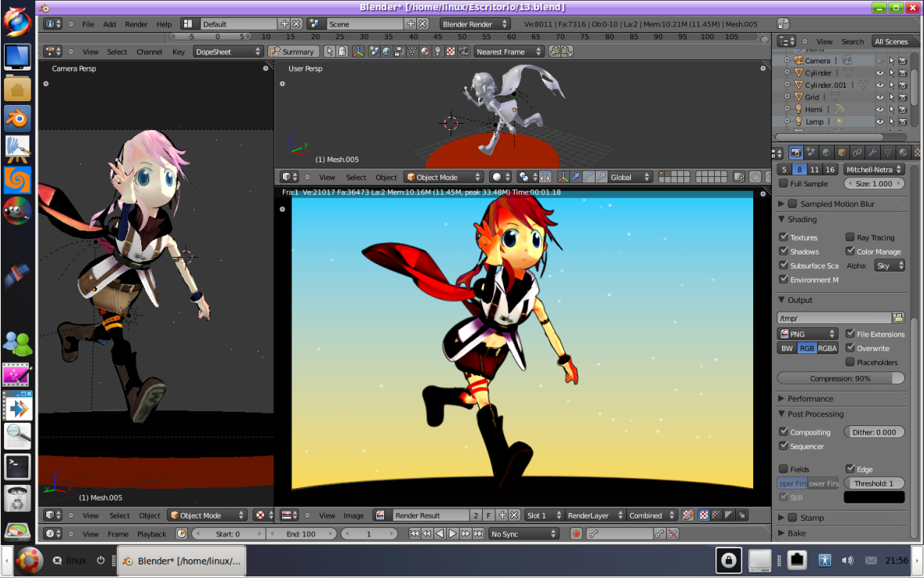Disable the Shadows checkbox
The width and height of the screenshot is (924, 578).
[784, 251]
